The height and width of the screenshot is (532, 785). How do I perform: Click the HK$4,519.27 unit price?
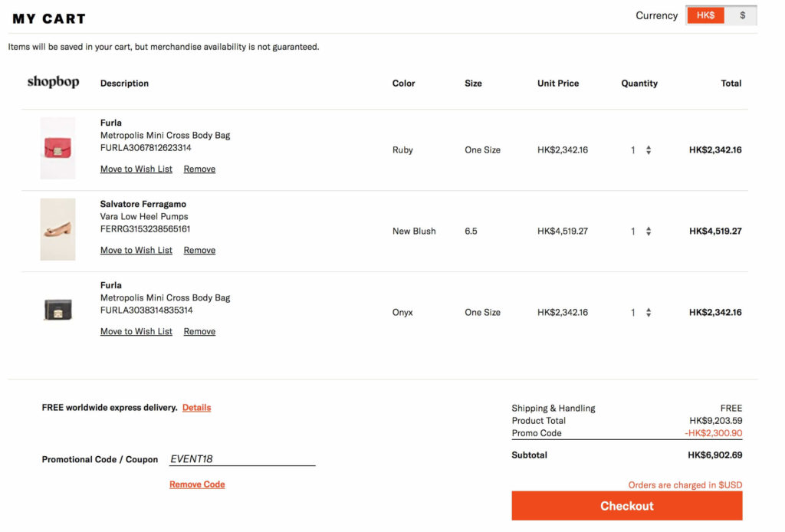click(562, 232)
